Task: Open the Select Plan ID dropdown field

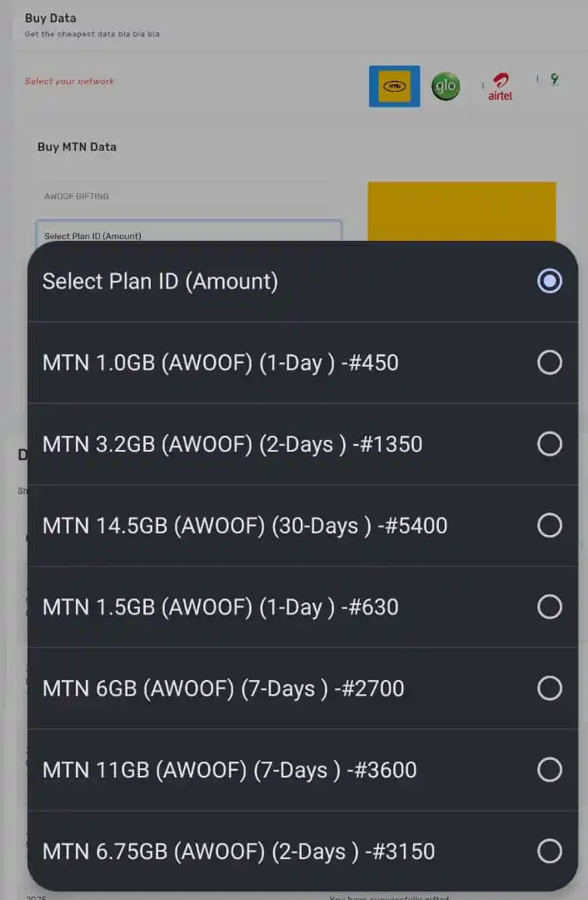Action: (189, 231)
